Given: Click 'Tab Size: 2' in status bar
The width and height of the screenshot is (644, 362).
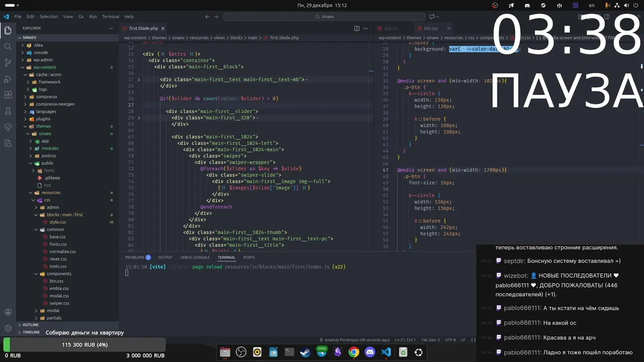Looking at the screenshot, I should coord(430,340).
